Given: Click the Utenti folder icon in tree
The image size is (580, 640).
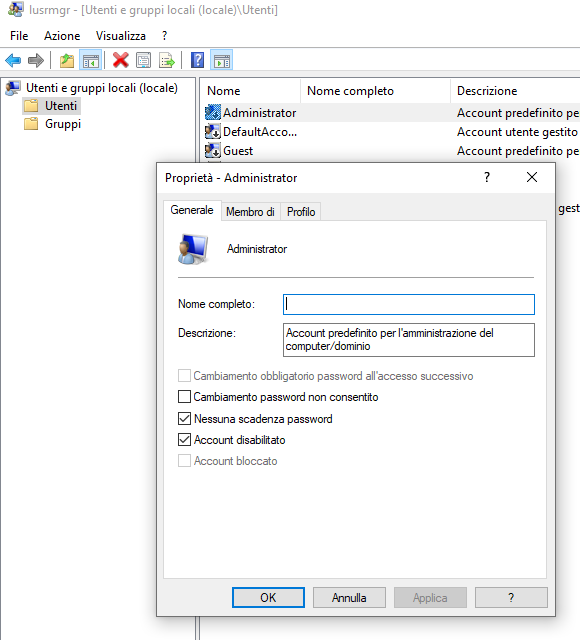Looking at the screenshot, I should tap(31, 106).
